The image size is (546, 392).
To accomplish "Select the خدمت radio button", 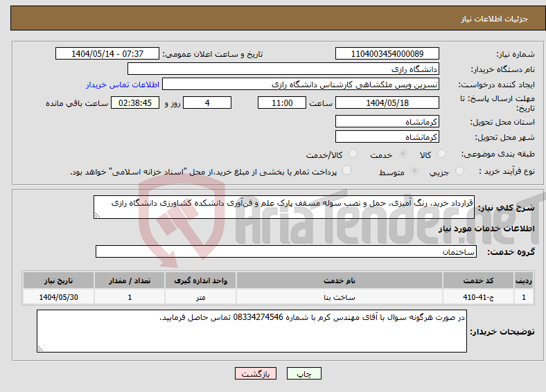I will point(403,154).
